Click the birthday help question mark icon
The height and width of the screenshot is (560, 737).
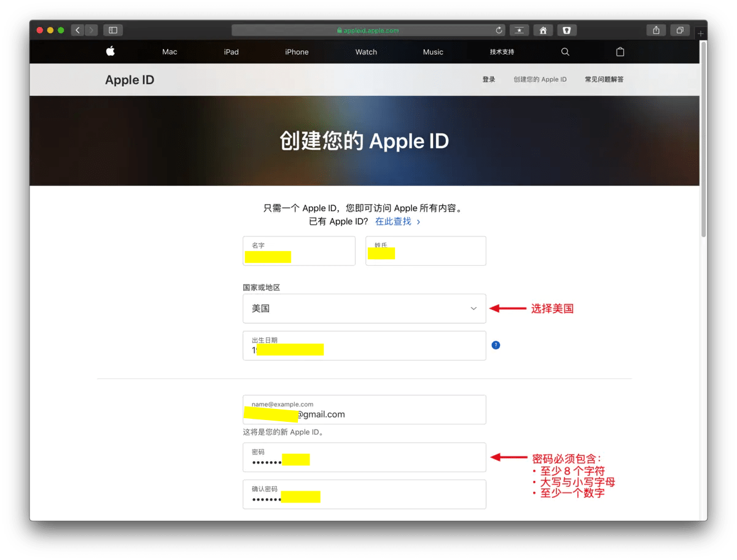(x=496, y=345)
